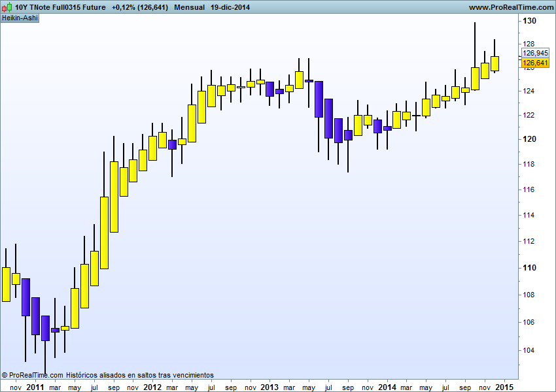Click the 2013 year label on time axis
The width and height of the screenshot is (556, 392).
tap(269, 387)
